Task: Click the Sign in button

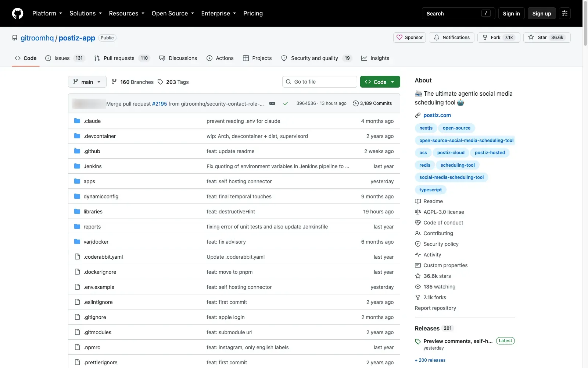Action: pos(511,13)
